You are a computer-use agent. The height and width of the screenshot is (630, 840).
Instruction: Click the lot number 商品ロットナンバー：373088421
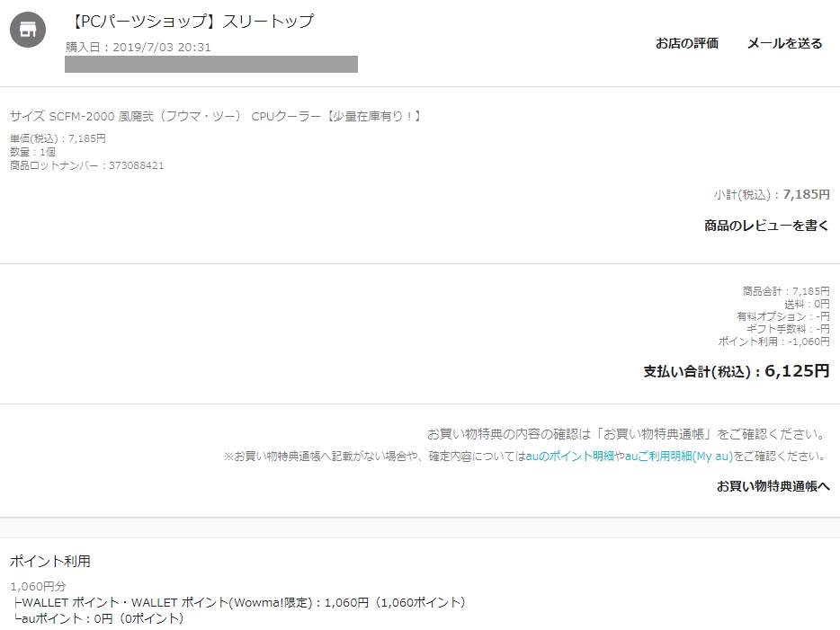(86, 165)
